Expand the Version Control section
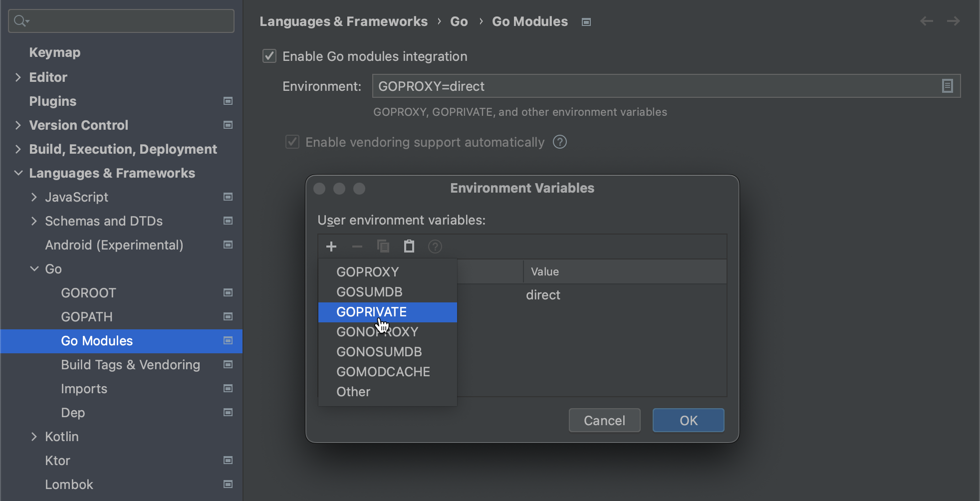 click(x=17, y=125)
